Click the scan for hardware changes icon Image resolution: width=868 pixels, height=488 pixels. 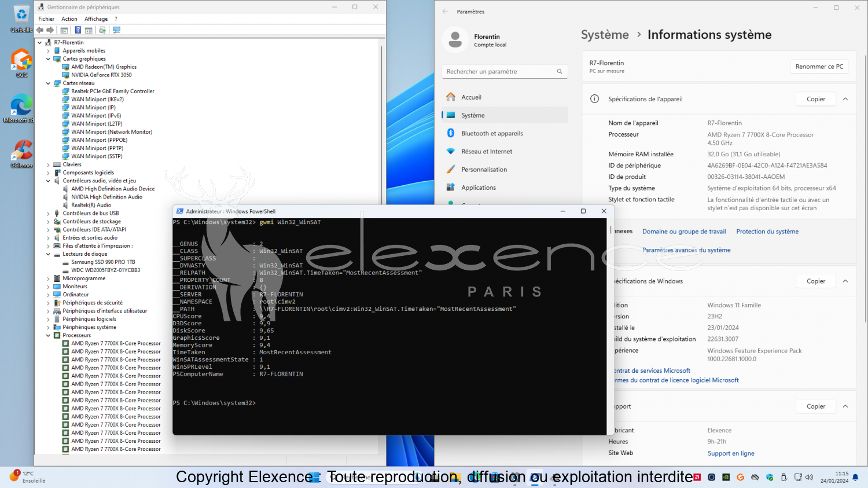(116, 30)
